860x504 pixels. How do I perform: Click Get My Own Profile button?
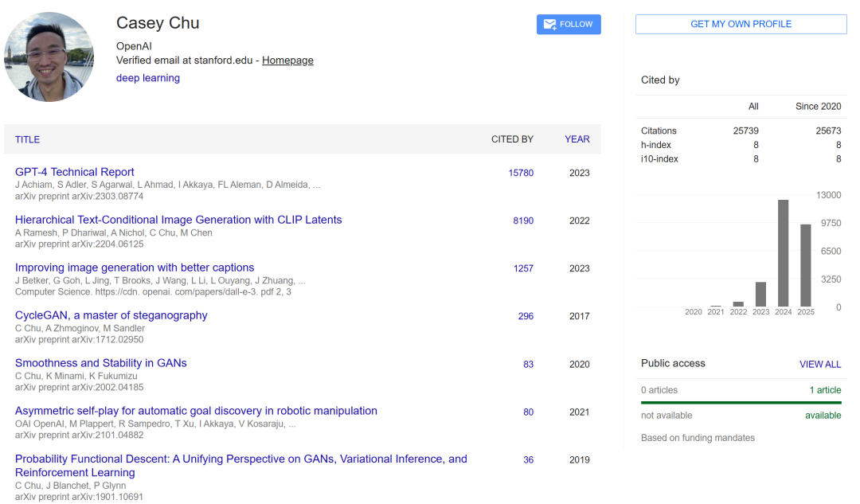[741, 25]
